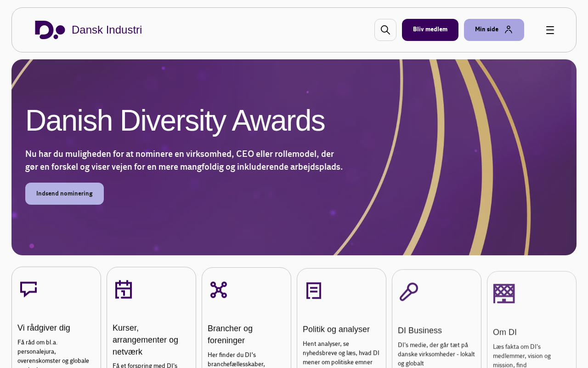Click Indsend nominering button
The width and height of the screenshot is (588, 368).
[64, 194]
